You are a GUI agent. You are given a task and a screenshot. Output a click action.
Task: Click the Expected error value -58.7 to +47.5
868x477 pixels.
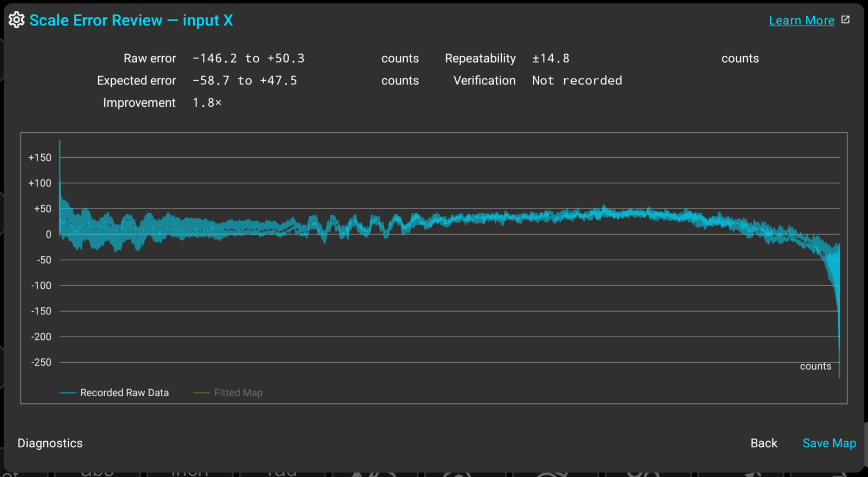tap(245, 81)
